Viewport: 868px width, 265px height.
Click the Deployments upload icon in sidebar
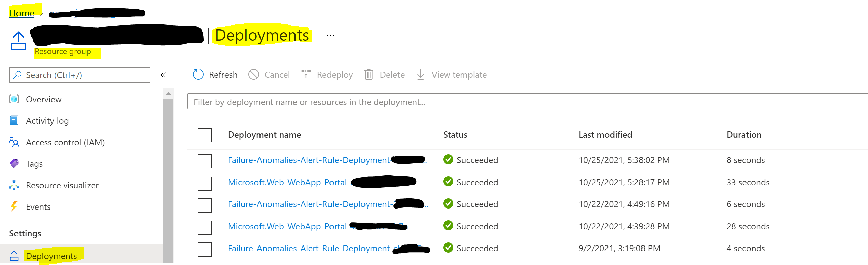(14, 256)
